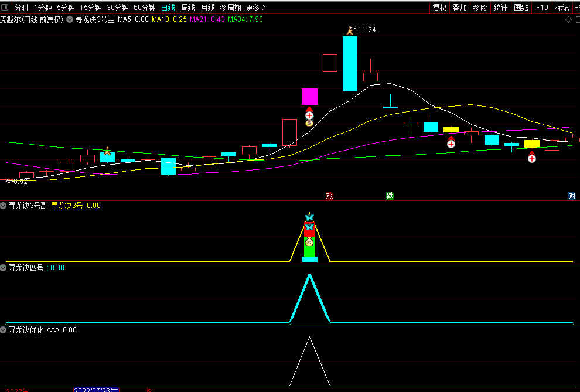Switch to the 日线 daily chart tab
The height and width of the screenshot is (392, 580).
tap(168, 8)
